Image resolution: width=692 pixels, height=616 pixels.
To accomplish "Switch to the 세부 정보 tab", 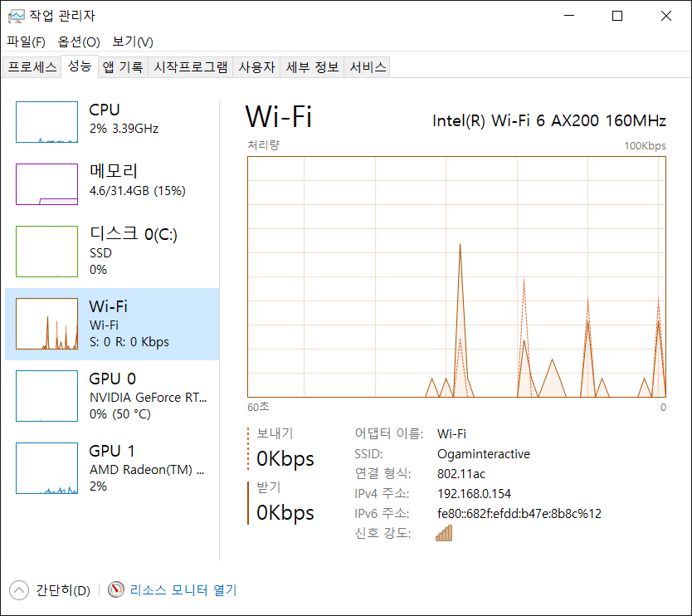I will point(312,67).
